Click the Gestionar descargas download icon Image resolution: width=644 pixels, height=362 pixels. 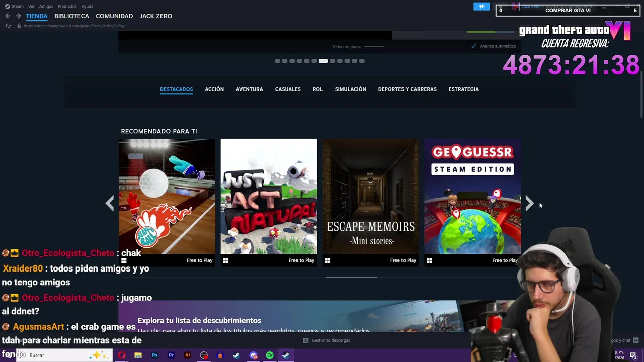[x=305, y=340]
